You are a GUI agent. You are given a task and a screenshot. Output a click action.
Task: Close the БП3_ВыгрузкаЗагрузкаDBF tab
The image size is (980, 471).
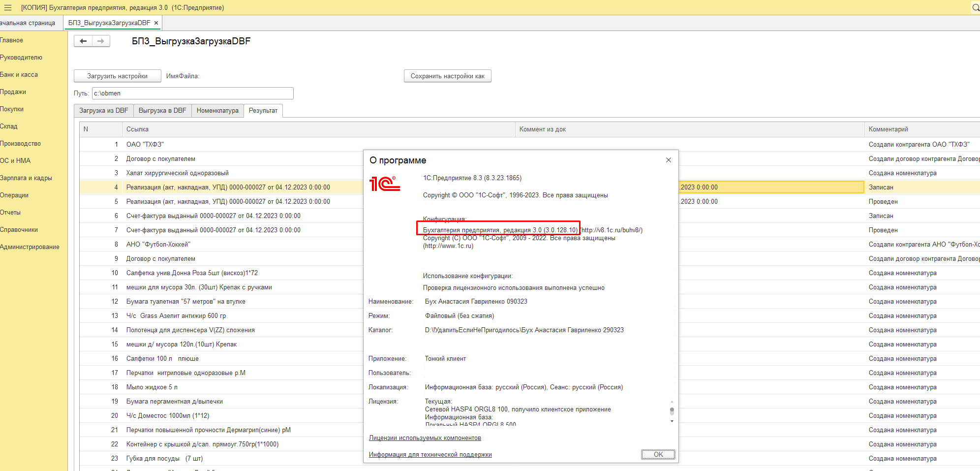(156, 23)
